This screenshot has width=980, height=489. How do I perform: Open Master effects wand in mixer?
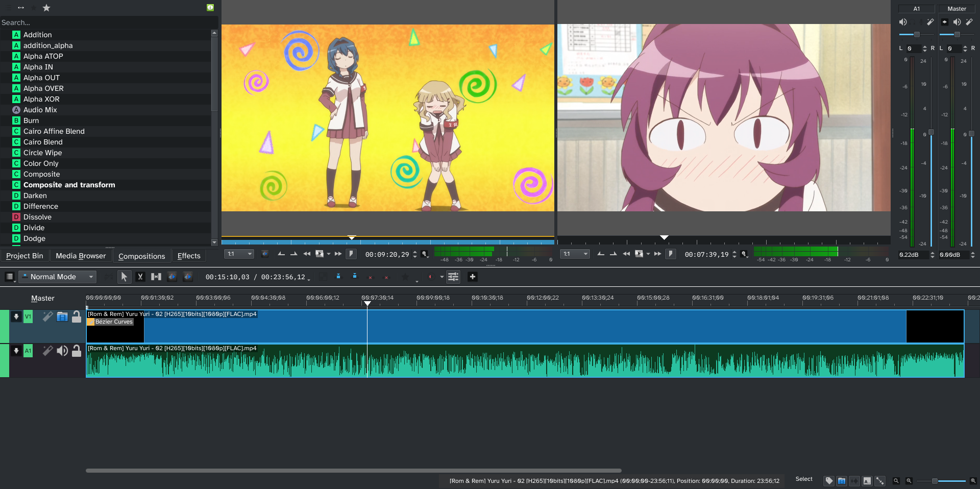[969, 22]
